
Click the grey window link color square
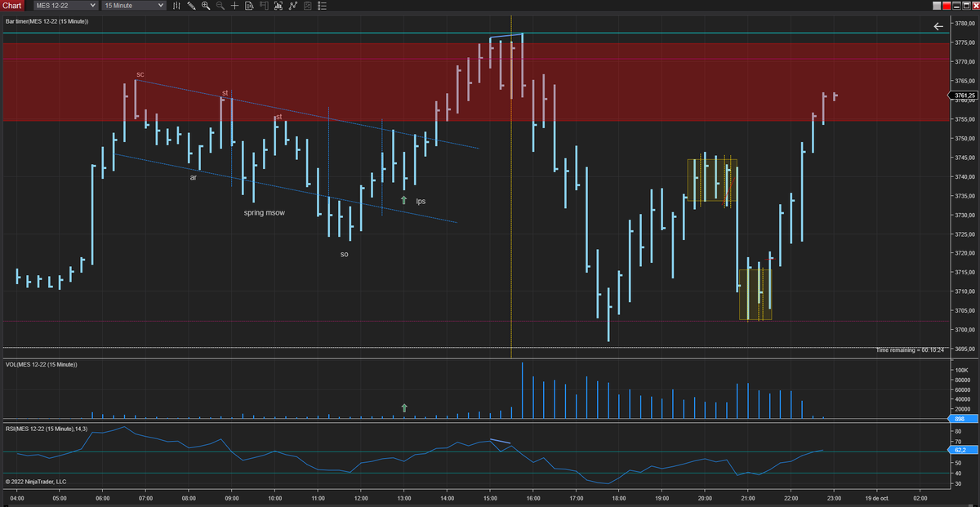[937, 5]
